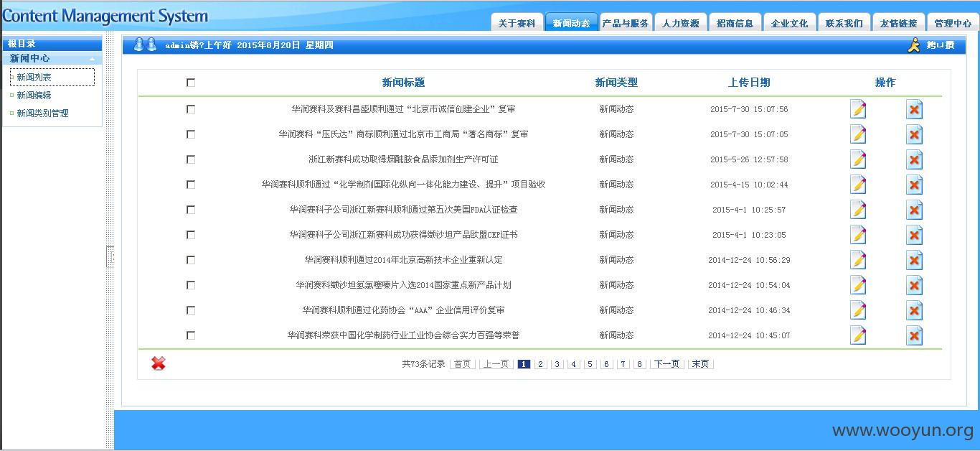Edit the news row dated 2014-12-24 10:54:04

click(858, 285)
